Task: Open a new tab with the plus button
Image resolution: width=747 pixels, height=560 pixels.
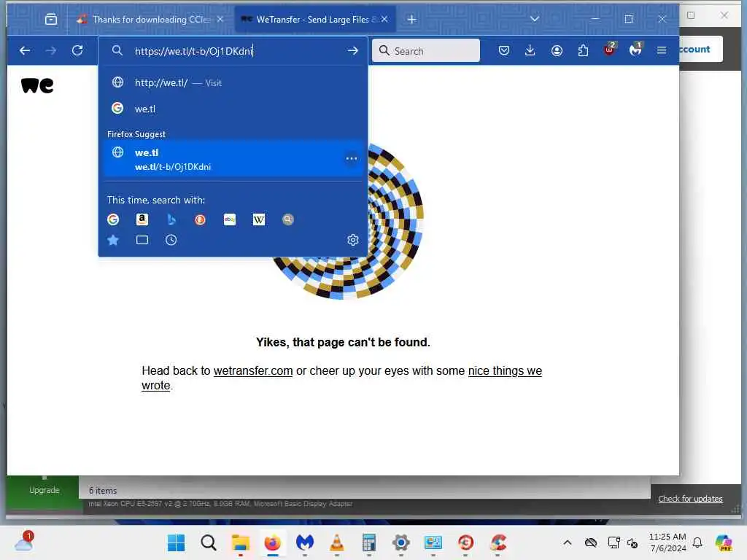Action: pos(412,20)
